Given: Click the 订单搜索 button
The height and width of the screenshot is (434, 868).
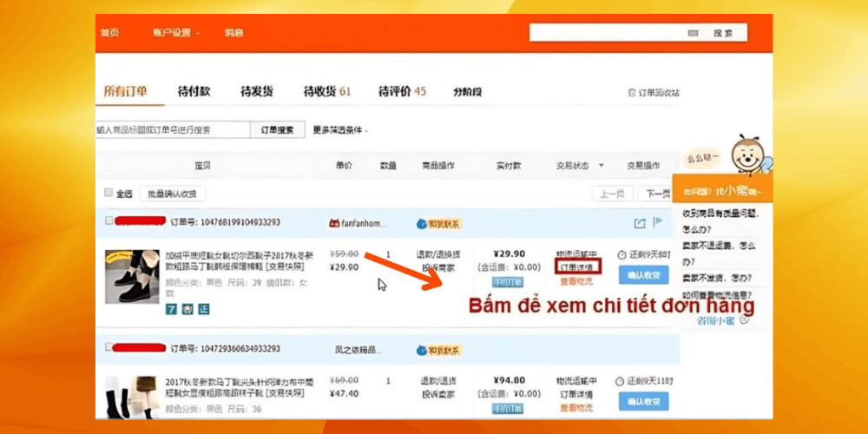Looking at the screenshot, I should 277,130.
